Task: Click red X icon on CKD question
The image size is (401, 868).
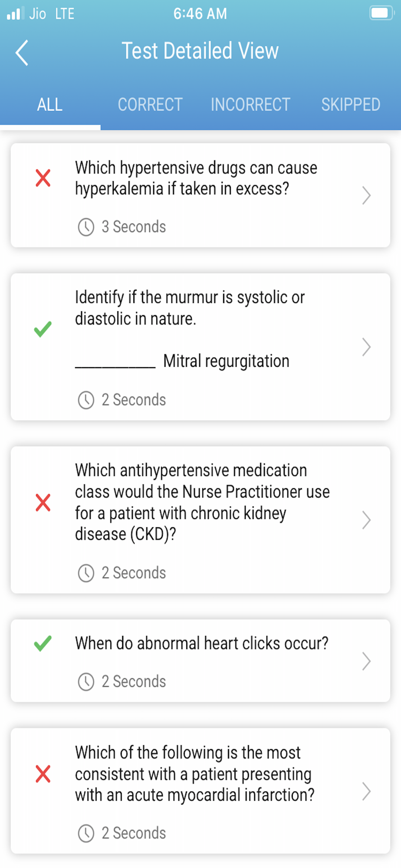Action: pos(43,503)
